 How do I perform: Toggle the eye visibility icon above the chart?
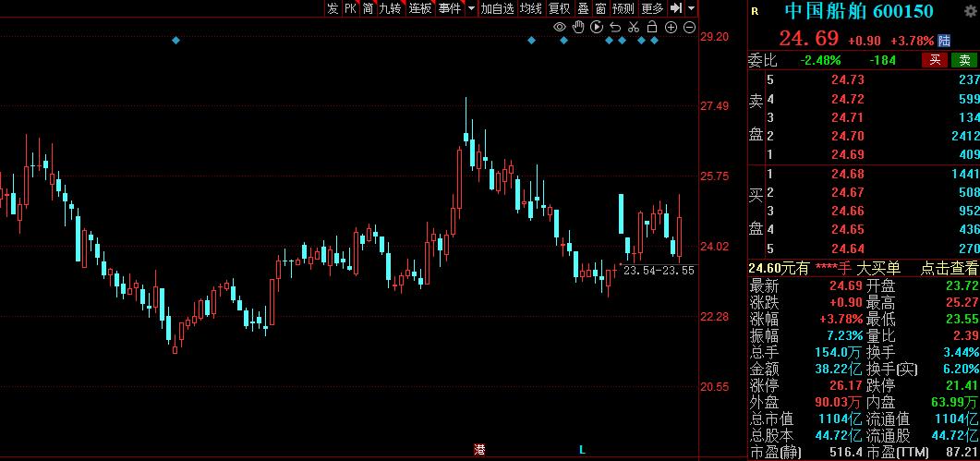pyautogui.click(x=560, y=28)
